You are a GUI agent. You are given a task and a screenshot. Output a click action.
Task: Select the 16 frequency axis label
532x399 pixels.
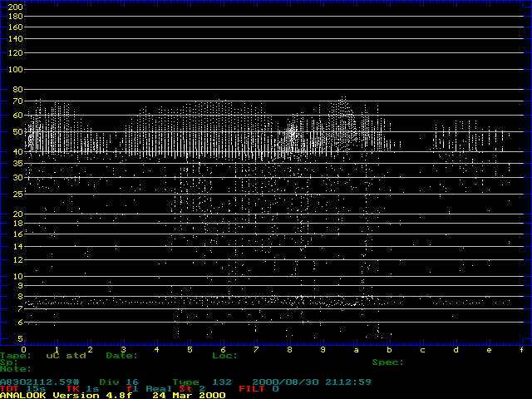tap(18, 234)
